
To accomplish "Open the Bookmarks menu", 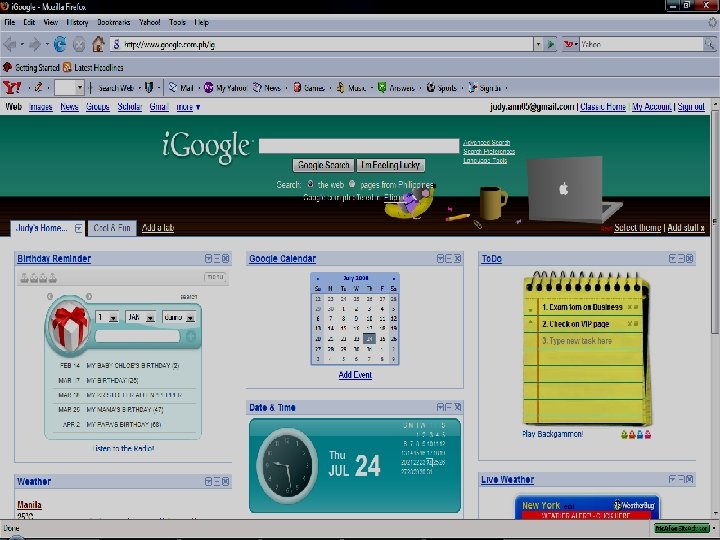I will (x=113, y=22).
